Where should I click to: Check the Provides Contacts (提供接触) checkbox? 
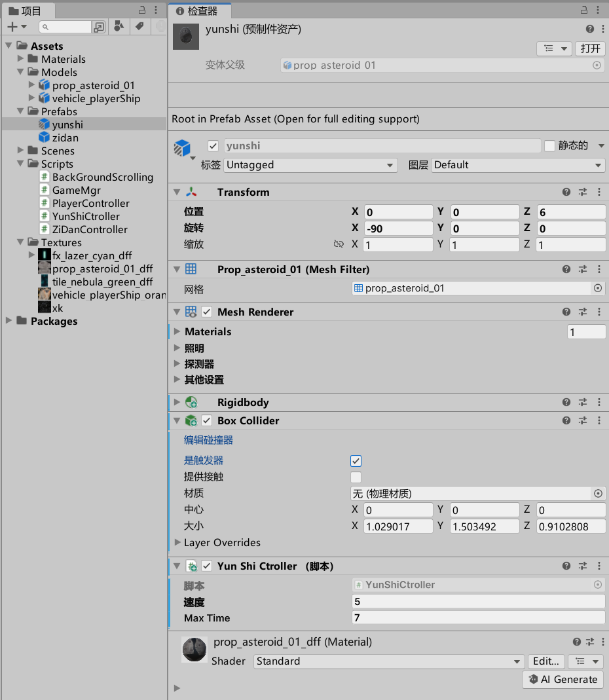pyautogui.click(x=356, y=477)
